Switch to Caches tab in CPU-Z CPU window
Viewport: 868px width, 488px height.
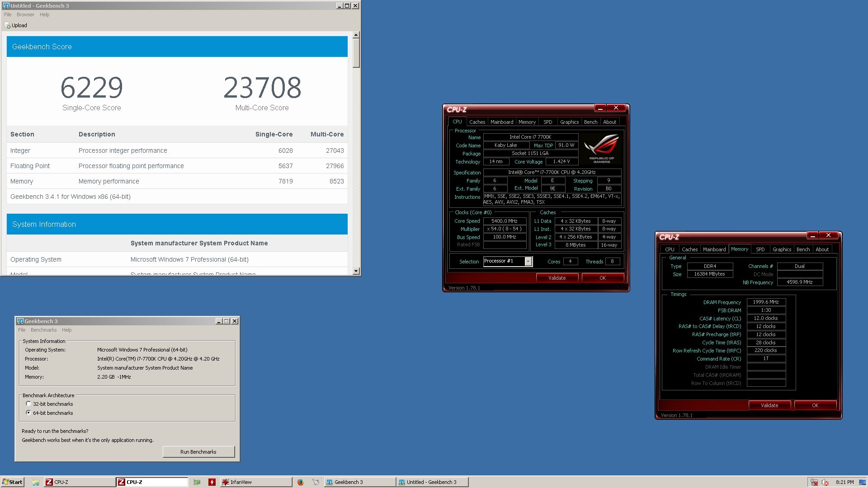[477, 122]
